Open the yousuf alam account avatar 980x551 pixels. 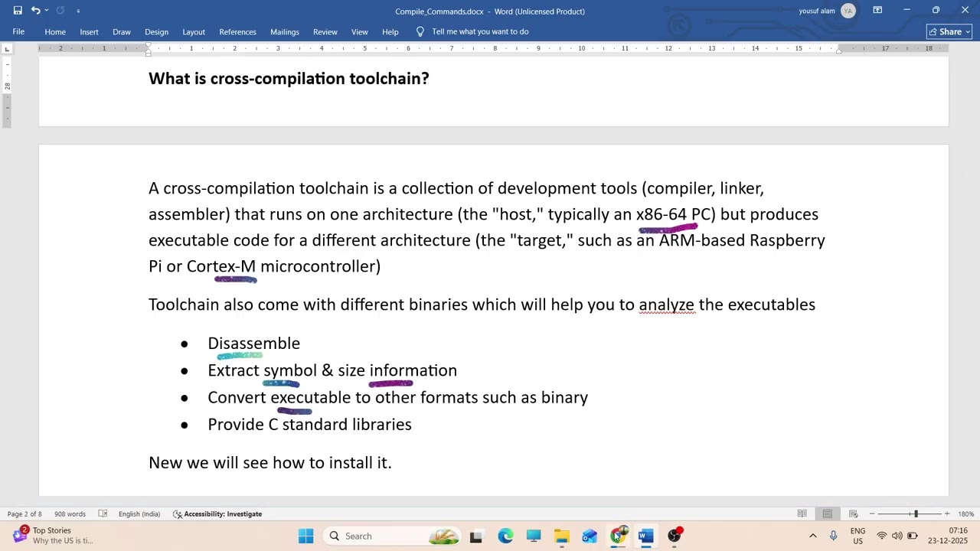(848, 11)
